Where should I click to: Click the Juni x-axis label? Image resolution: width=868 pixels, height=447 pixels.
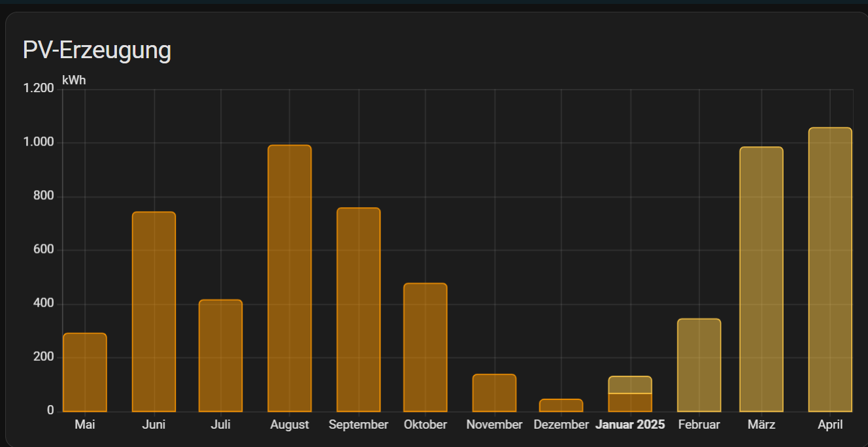[154, 425]
